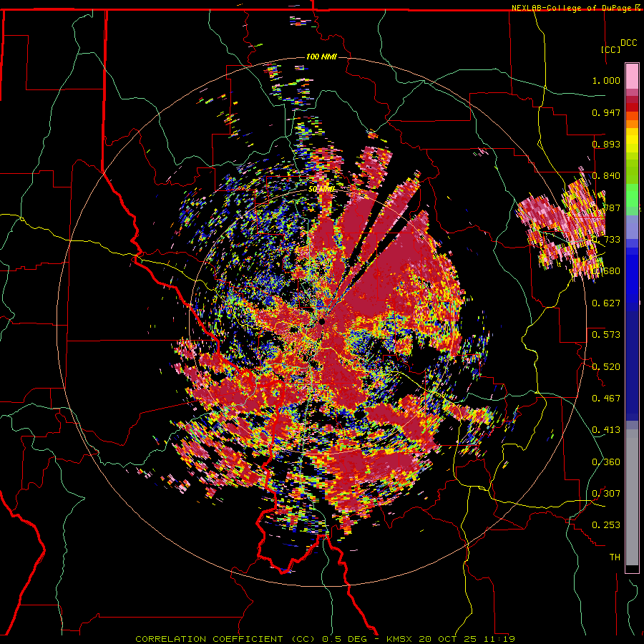The image size is (644, 644).
Task: Click the 20 OCT 25 date text
Action: [x=449, y=639]
